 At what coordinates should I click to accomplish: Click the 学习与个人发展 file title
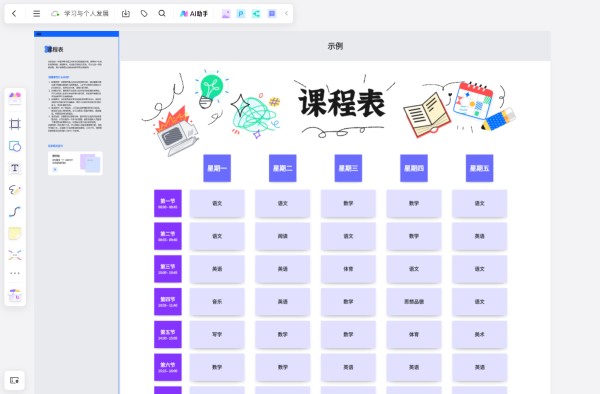86,14
